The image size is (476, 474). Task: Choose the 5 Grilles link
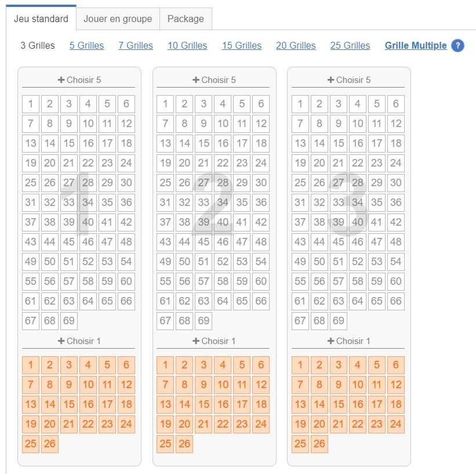(86, 46)
